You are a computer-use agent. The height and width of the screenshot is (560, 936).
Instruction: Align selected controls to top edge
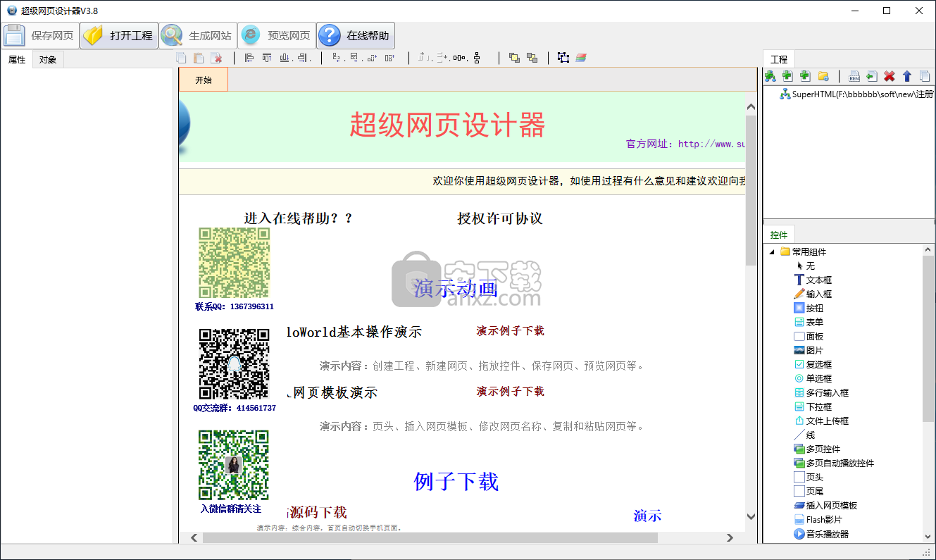[x=267, y=58]
